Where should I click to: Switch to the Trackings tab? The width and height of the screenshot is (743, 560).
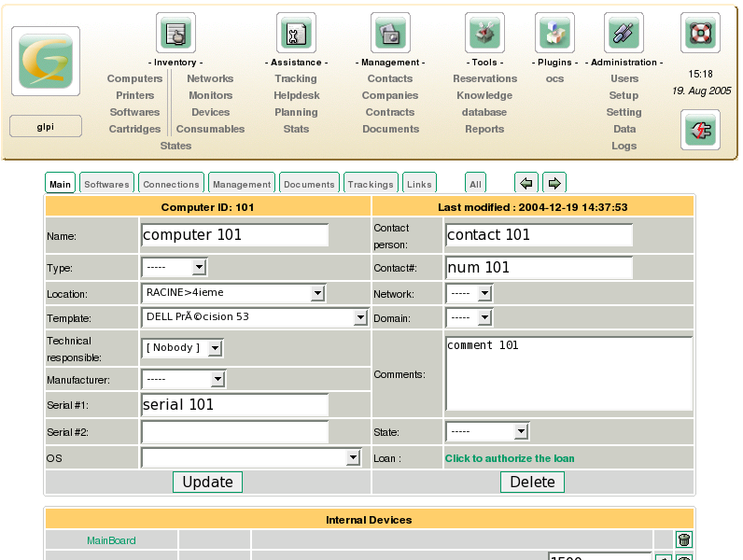pyautogui.click(x=371, y=184)
